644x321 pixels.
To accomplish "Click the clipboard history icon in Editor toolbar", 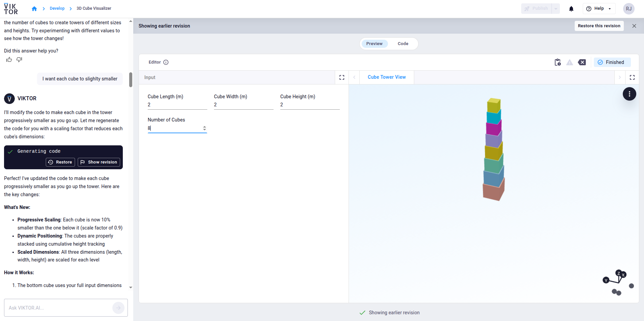I will [x=558, y=62].
